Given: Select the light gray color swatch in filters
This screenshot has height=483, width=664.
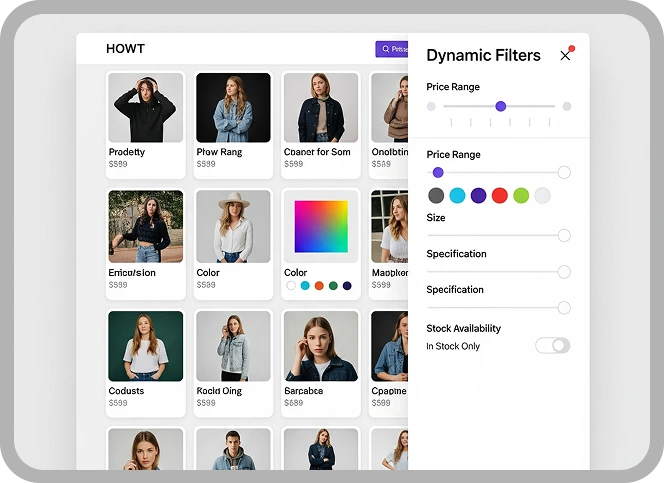Looking at the screenshot, I should coord(542,196).
